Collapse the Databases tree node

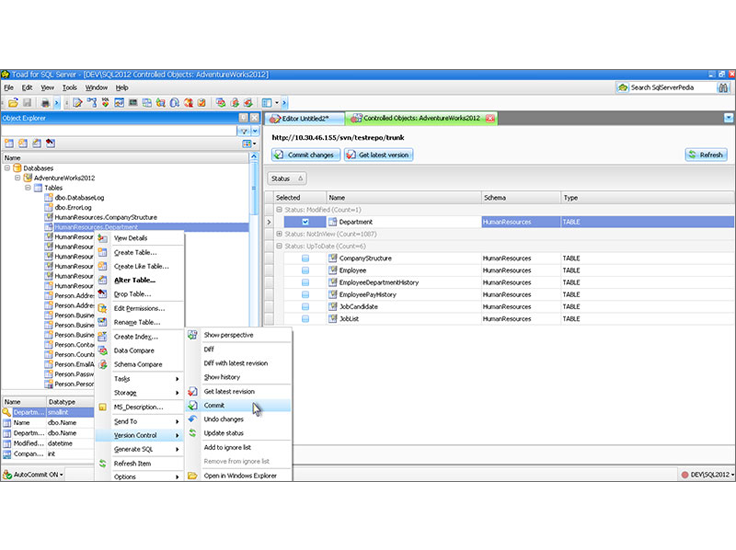(7, 168)
